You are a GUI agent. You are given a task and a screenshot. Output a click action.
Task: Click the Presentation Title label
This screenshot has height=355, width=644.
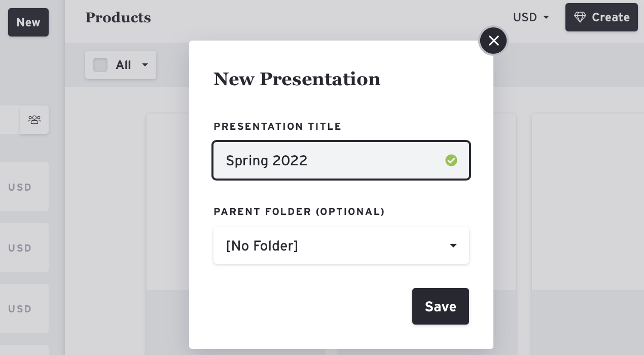tap(277, 127)
